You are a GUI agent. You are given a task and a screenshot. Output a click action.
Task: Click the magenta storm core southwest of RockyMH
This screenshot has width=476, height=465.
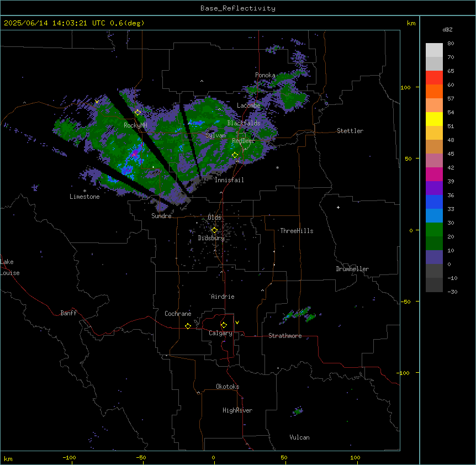134,155
